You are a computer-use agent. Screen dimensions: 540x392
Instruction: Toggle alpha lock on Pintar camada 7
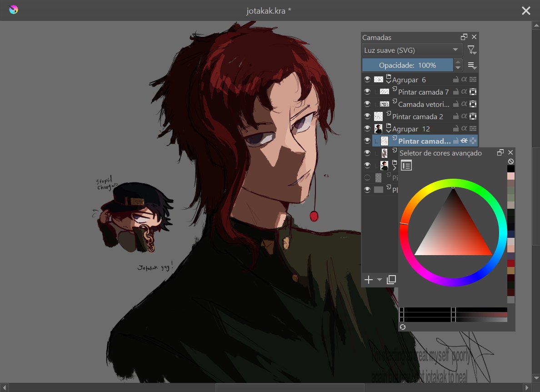click(x=473, y=91)
